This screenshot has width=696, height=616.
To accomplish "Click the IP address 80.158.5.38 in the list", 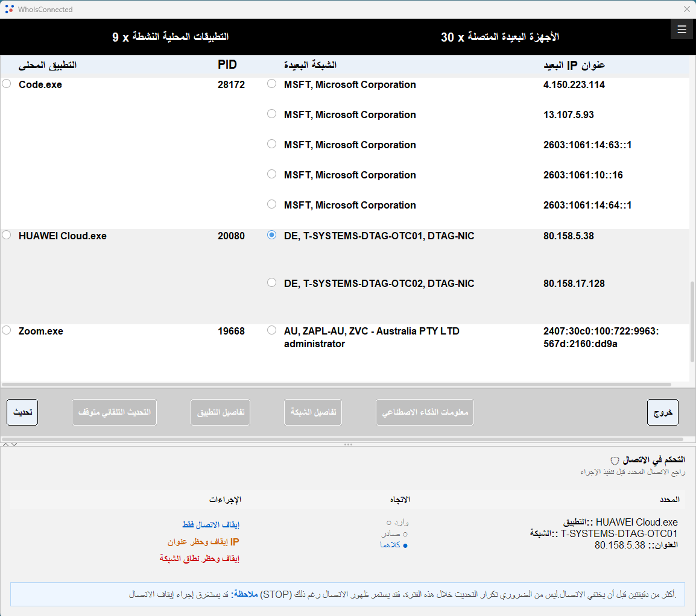I will tap(569, 236).
